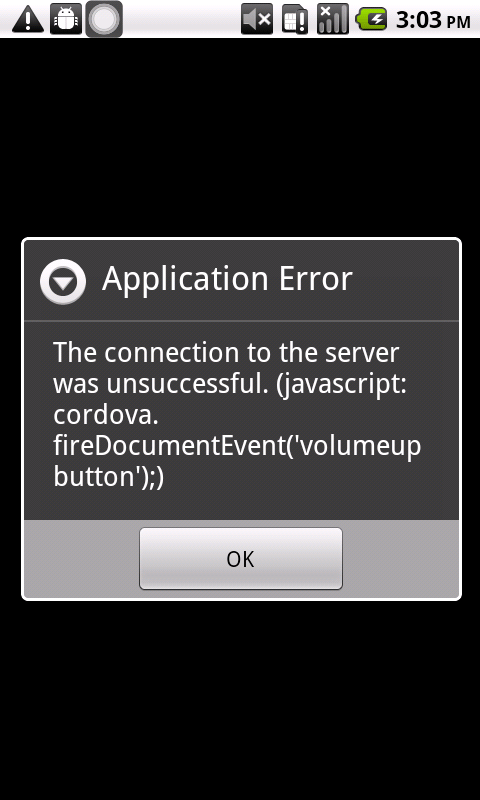Screen dimensions: 480x800
Task: Click the gray button bar left of OK
Action: coord(82,559)
